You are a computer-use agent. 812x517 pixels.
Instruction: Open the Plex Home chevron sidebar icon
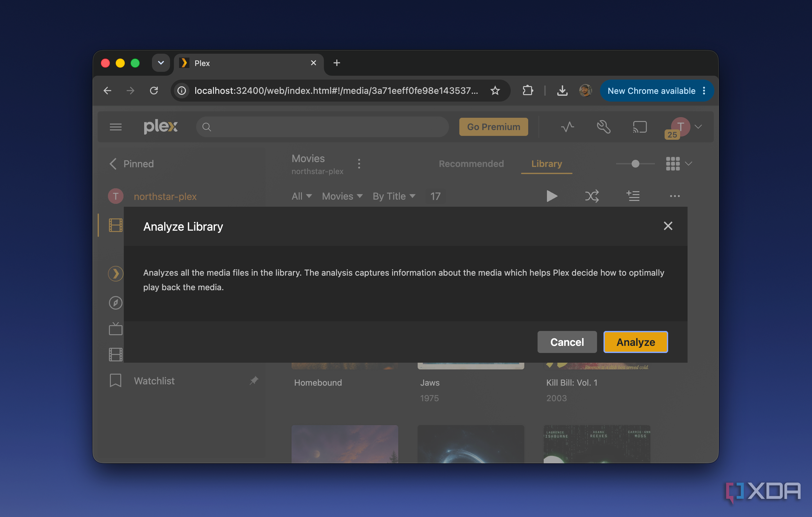pos(115,274)
